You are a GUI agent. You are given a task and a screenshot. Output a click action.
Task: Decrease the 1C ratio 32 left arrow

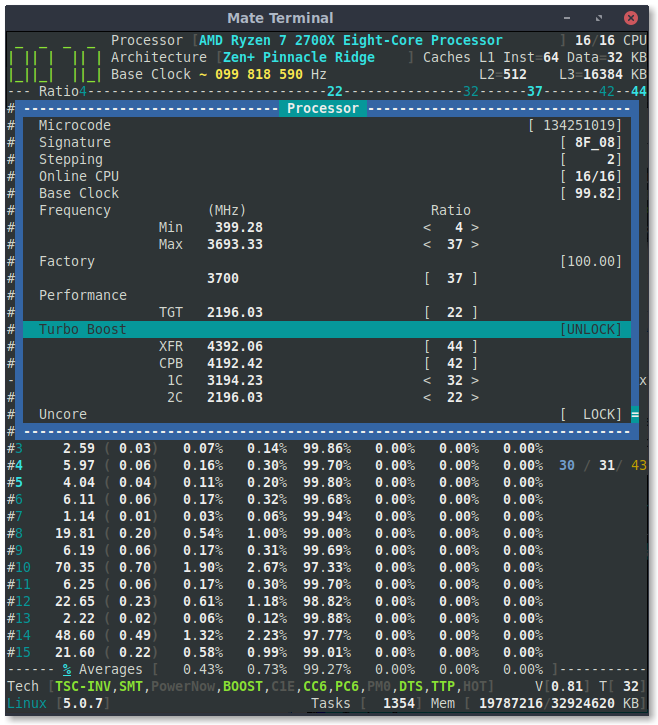[x=427, y=381]
